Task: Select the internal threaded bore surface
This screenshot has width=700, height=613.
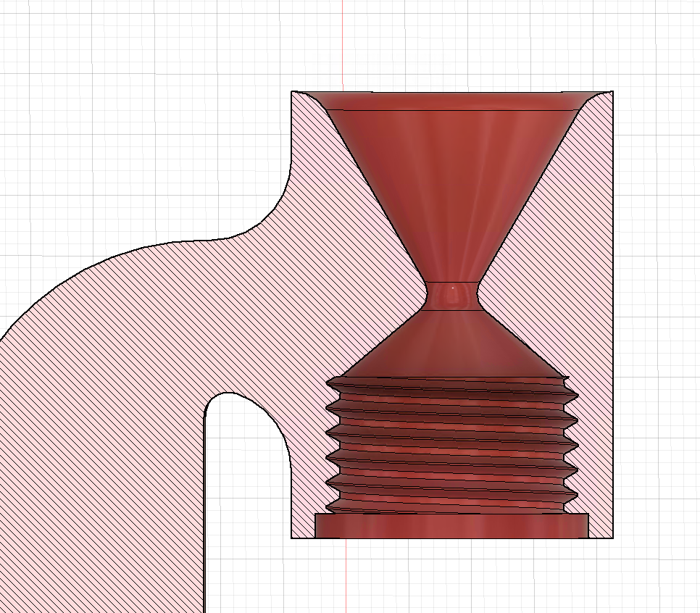Action: pos(452,445)
